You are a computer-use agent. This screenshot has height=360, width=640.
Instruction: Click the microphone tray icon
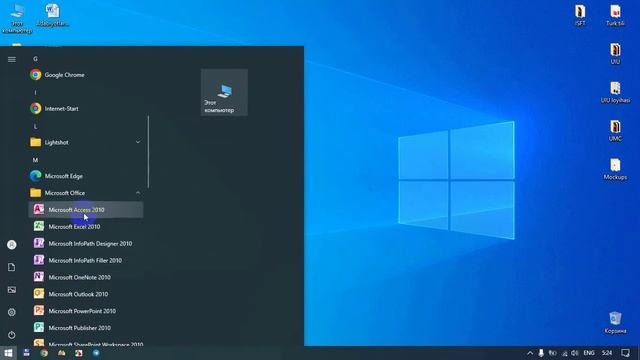tap(541, 353)
